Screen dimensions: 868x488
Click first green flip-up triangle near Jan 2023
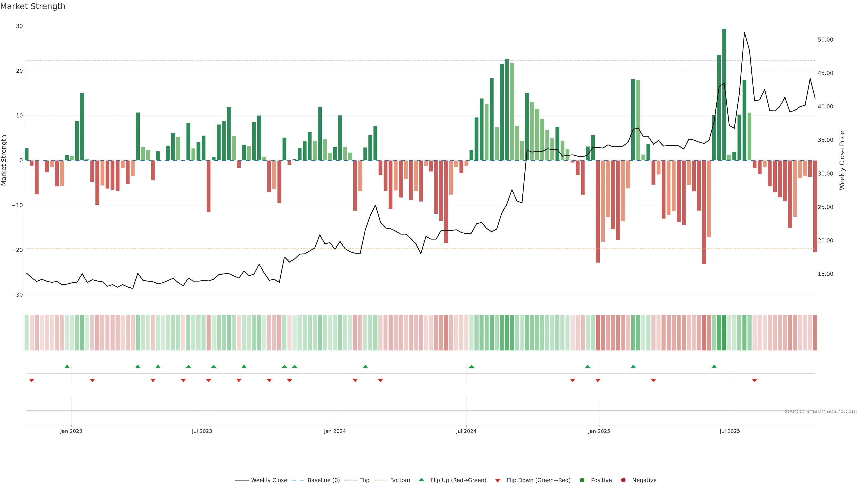coord(67,366)
